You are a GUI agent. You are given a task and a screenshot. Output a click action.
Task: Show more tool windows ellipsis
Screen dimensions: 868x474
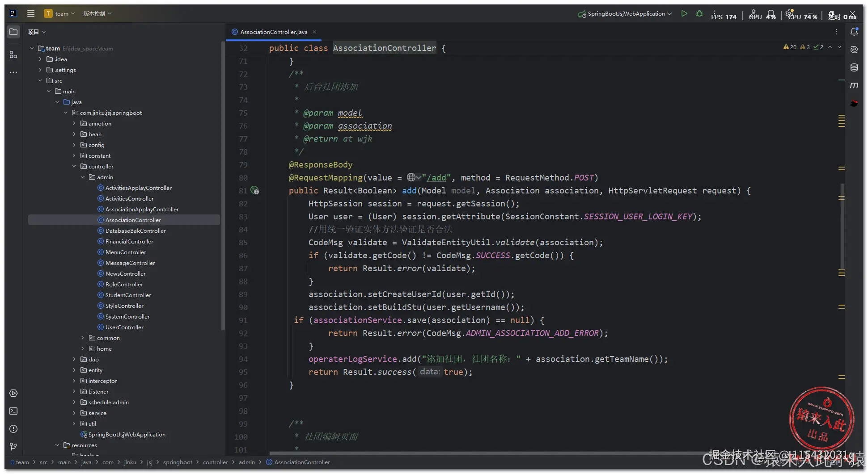click(x=13, y=72)
